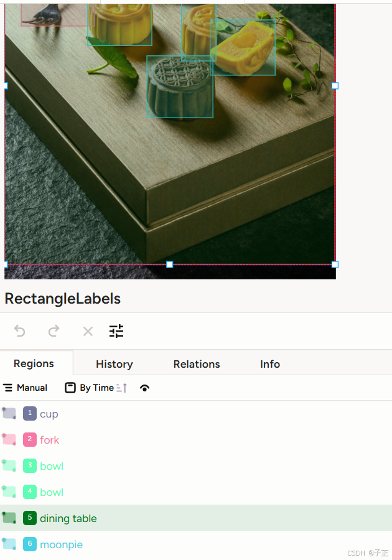Viewport: 392px width, 560px height.
Task: Toggle the sort order arrow beside By Time
Action: [x=122, y=388]
